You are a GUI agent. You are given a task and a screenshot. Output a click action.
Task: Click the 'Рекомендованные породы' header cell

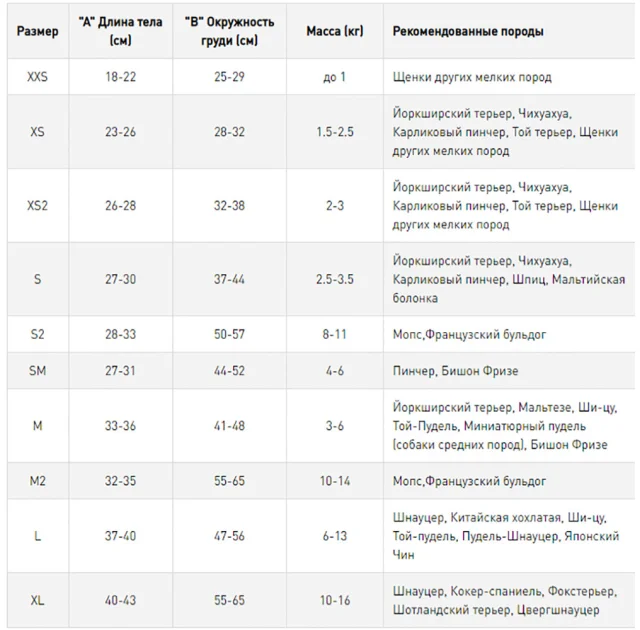point(468,31)
